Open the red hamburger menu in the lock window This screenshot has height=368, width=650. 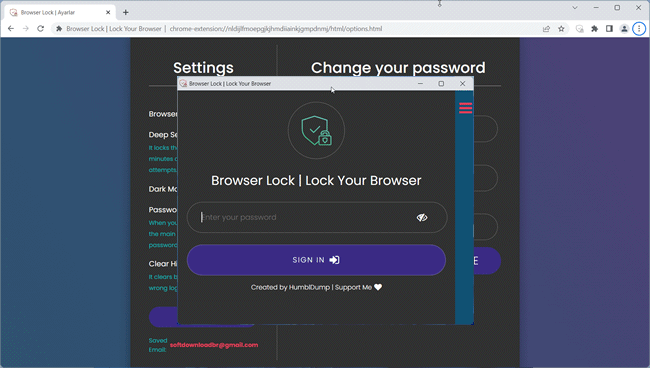click(x=465, y=108)
